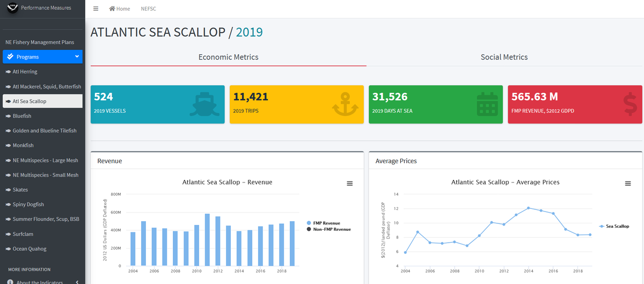
Task: Click the 31,526 days at sea value
Action: pos(390,97)
